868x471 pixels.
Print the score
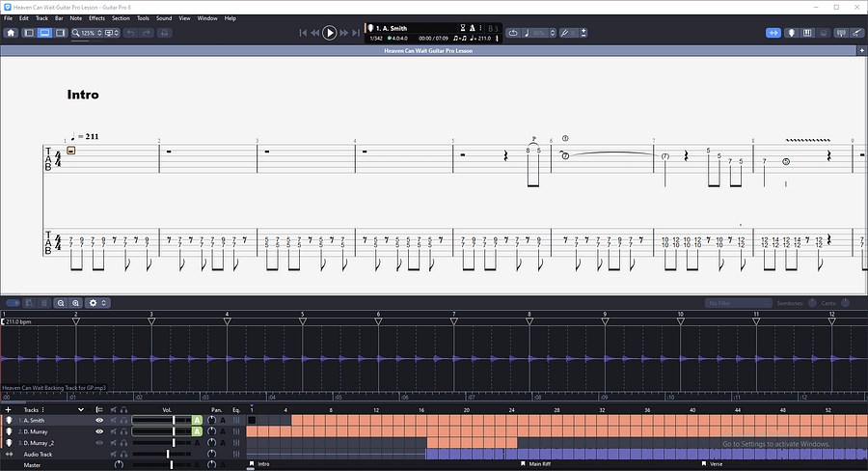(164, 33)
